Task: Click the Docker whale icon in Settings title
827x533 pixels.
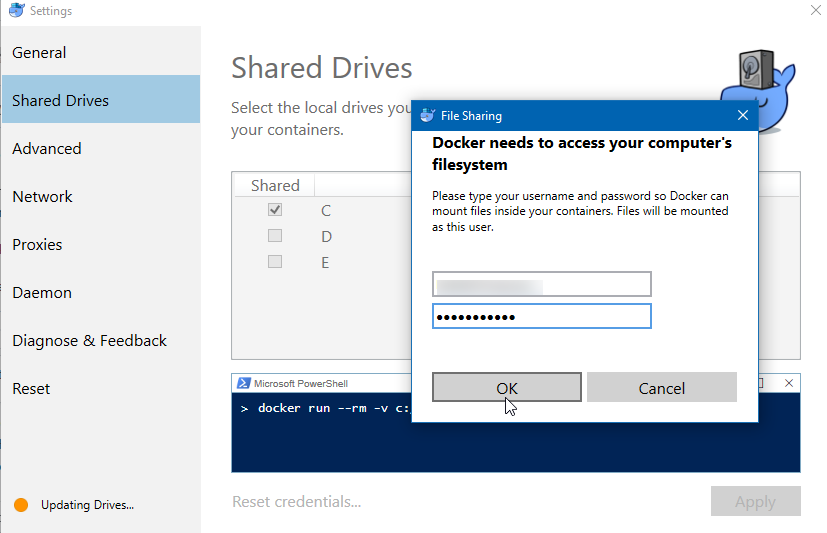Action: (16, 10)
